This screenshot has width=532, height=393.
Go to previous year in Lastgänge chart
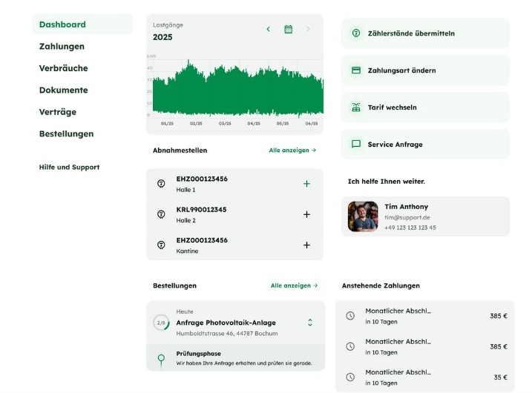point(269,29)
